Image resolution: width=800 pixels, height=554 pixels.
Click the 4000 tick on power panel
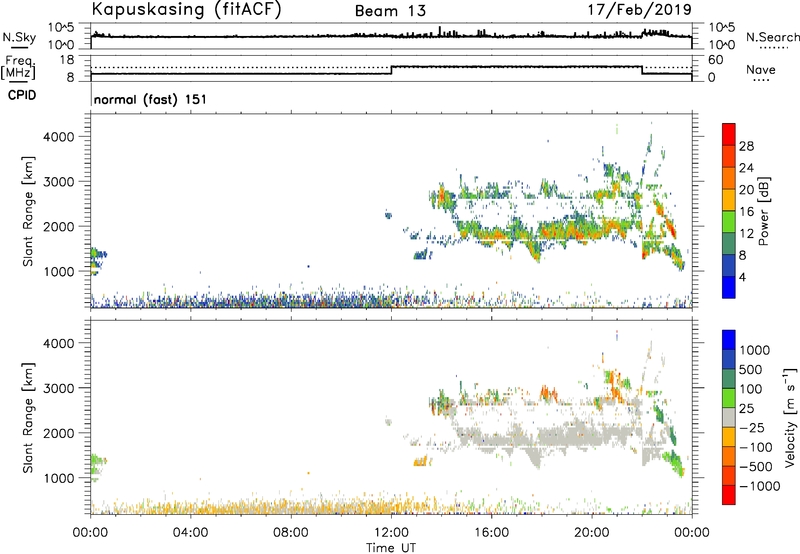point(61,137)
